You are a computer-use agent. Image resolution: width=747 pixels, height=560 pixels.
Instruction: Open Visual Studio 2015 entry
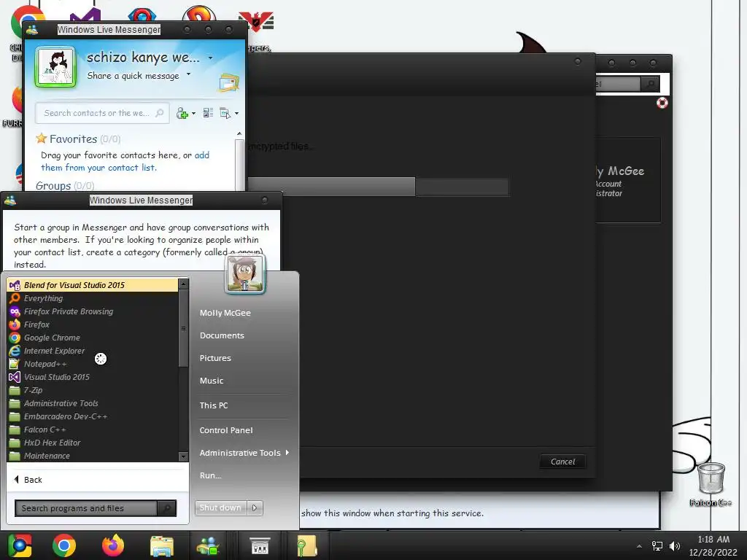tap(93, 377)
